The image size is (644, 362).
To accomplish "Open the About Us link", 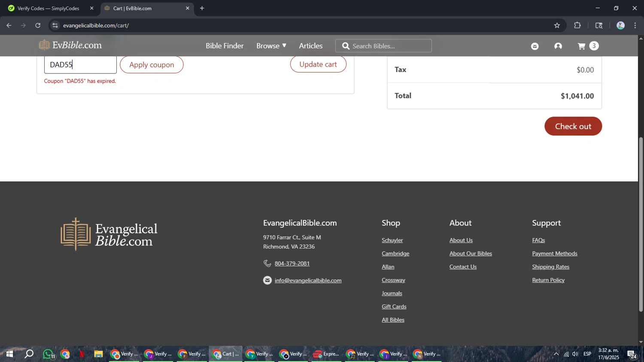I will (461, 240).
